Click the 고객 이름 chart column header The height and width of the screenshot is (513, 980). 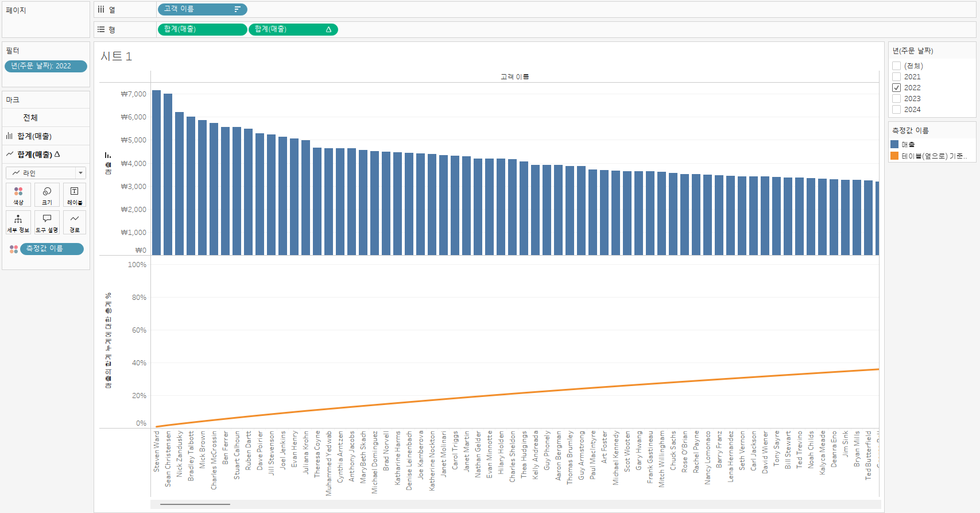515,76
